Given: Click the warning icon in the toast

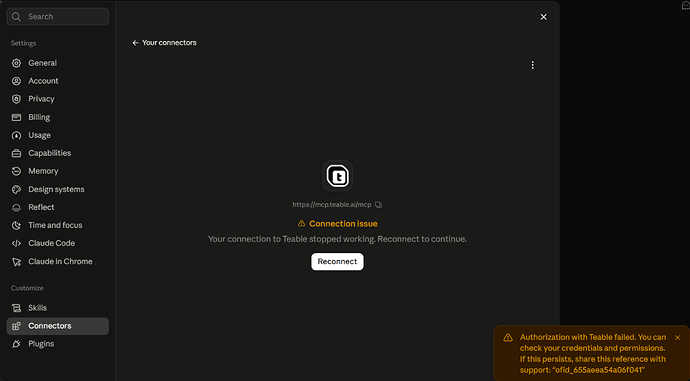Looking at the screenshot, I should (x=508, y=337).
